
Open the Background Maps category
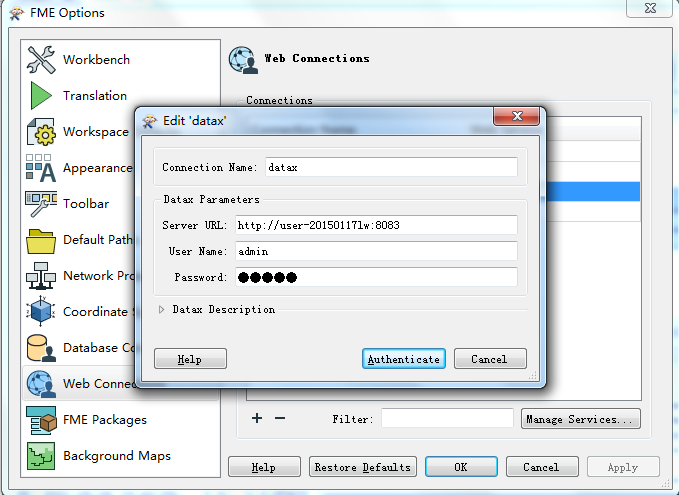pos(117,456)
